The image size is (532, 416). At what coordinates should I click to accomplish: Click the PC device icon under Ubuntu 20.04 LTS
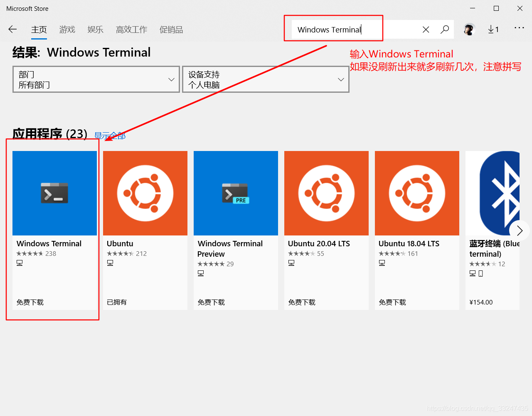pos(291,263)
